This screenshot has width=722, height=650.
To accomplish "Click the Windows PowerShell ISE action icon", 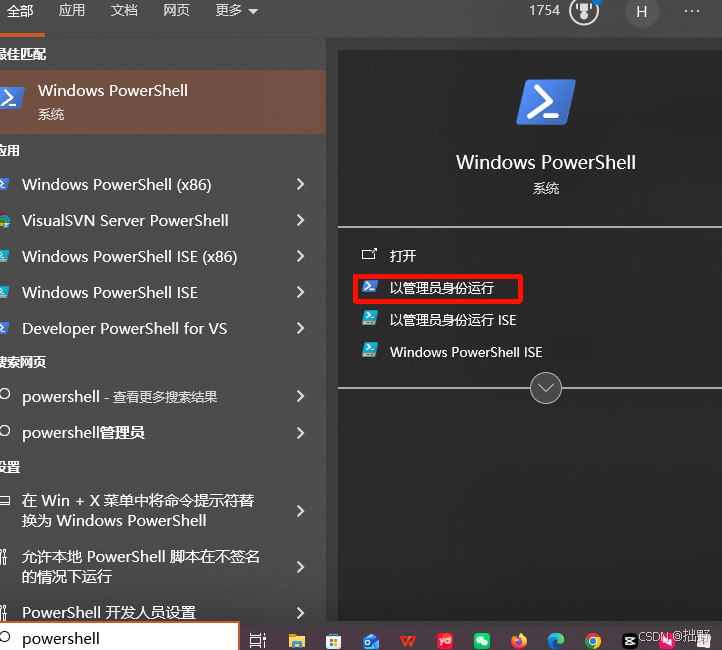I will (x=370, y=351).
